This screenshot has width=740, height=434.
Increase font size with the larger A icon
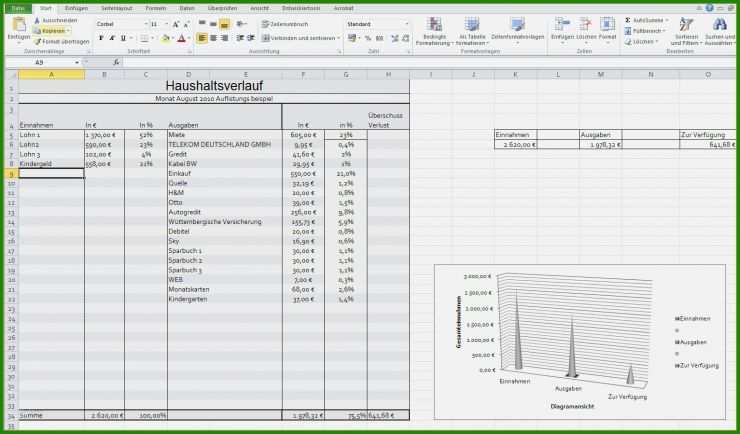(x=176, y=24)
